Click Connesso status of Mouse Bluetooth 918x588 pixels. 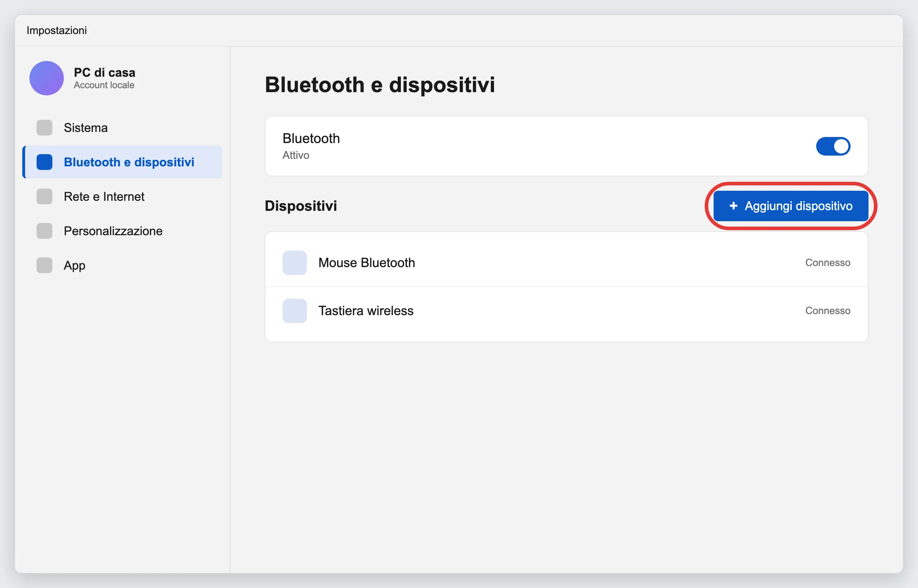tap(828, 263)
